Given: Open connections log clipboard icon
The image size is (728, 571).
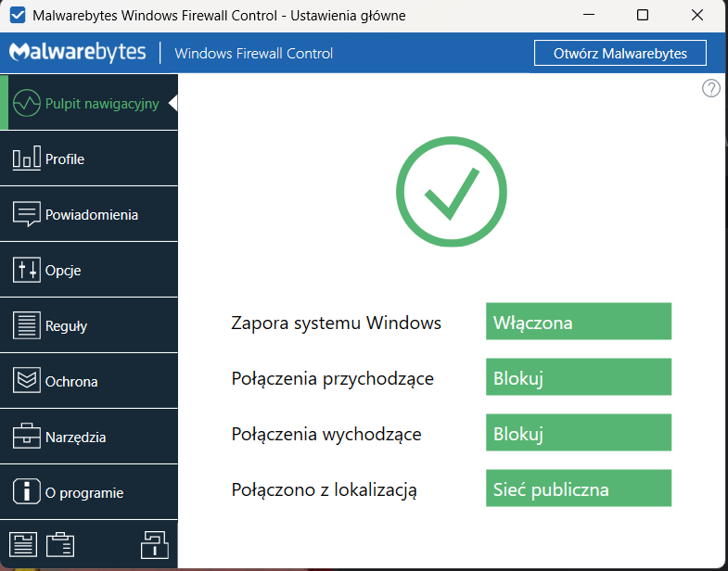Looking at the screenshot, I should (60, 544).
